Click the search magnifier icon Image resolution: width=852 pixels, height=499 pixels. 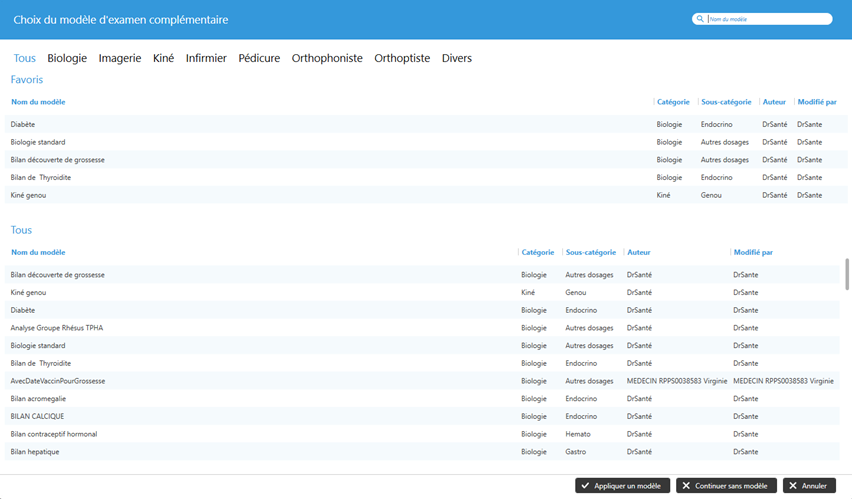pyautogui.click(x=700, y=19)
